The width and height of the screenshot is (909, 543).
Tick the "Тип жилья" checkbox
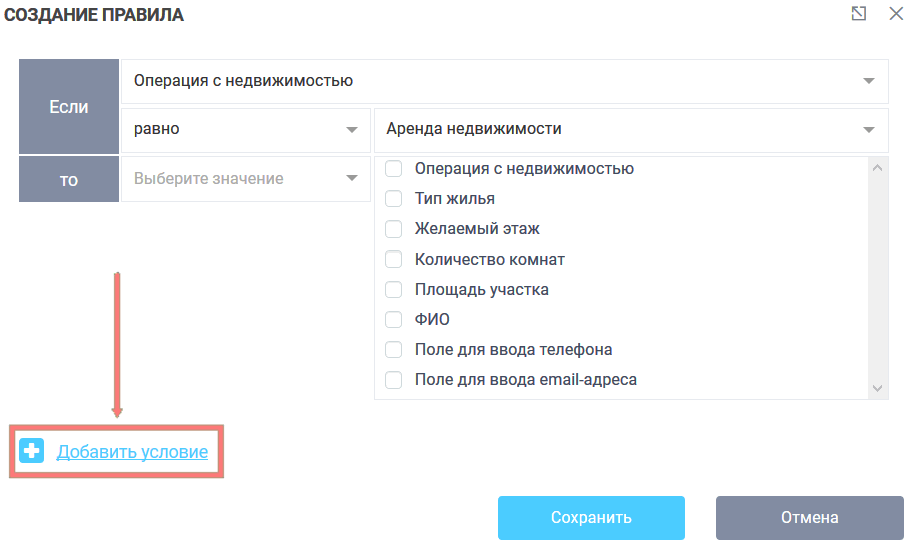(394, 199)
